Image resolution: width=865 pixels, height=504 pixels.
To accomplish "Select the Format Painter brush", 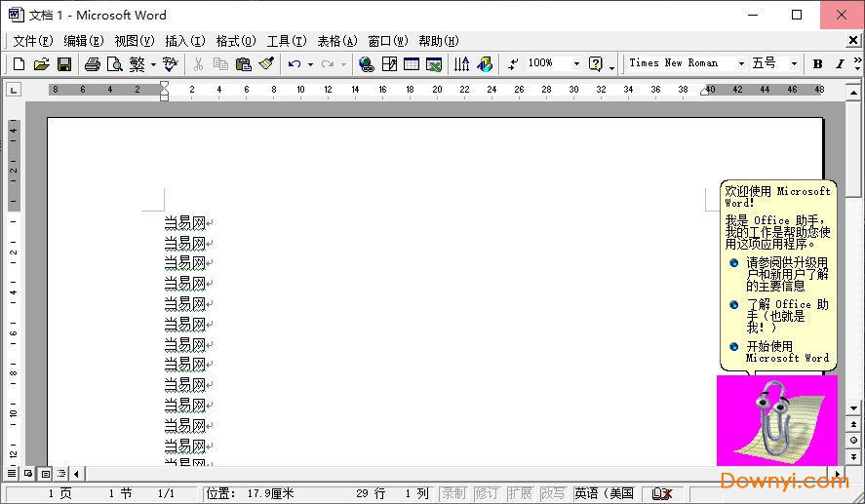I will click(x=266, y=64).
